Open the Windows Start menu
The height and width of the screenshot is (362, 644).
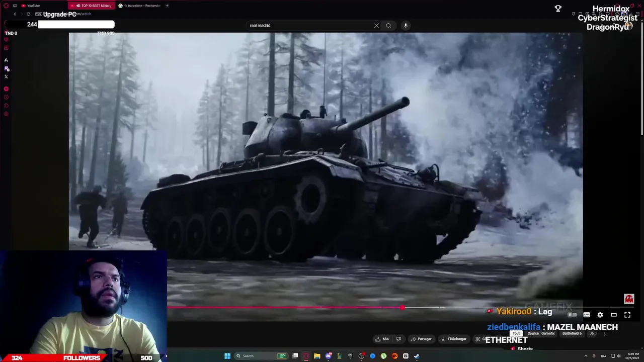[x=227, y=356]
